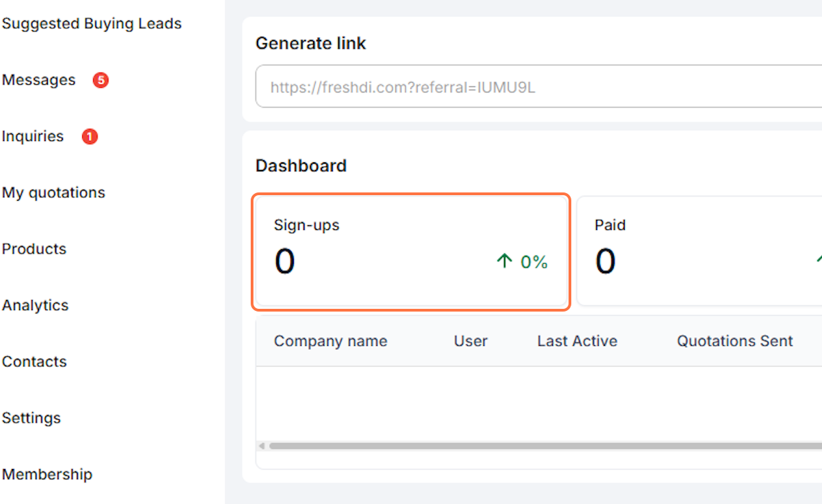Viewport: 822px width, 504px height.
Task: Open the Messages sidebar item
Action: pyautogui.click(x=39, y=80)
